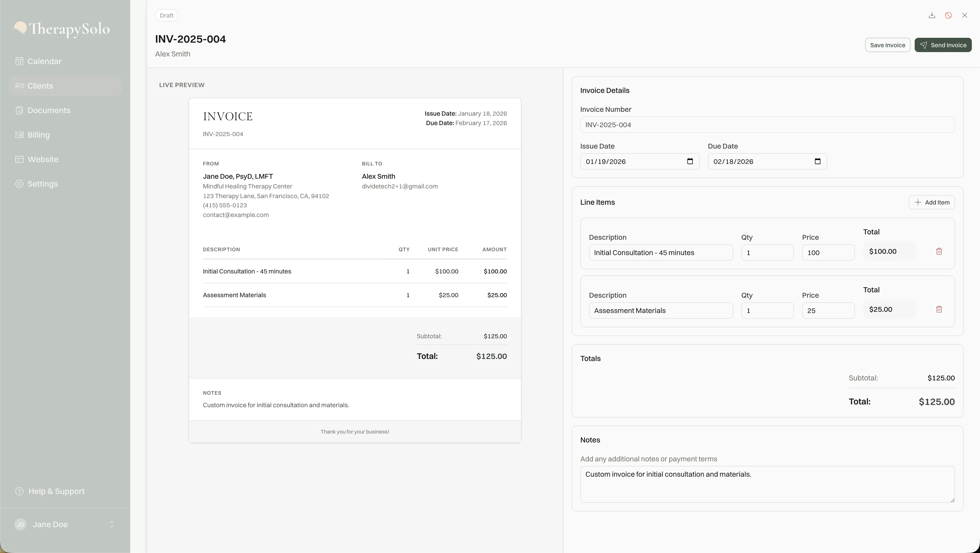Open the Due Date calendar picker
This screenshot has width=980, height=553.
coord(818,161)
